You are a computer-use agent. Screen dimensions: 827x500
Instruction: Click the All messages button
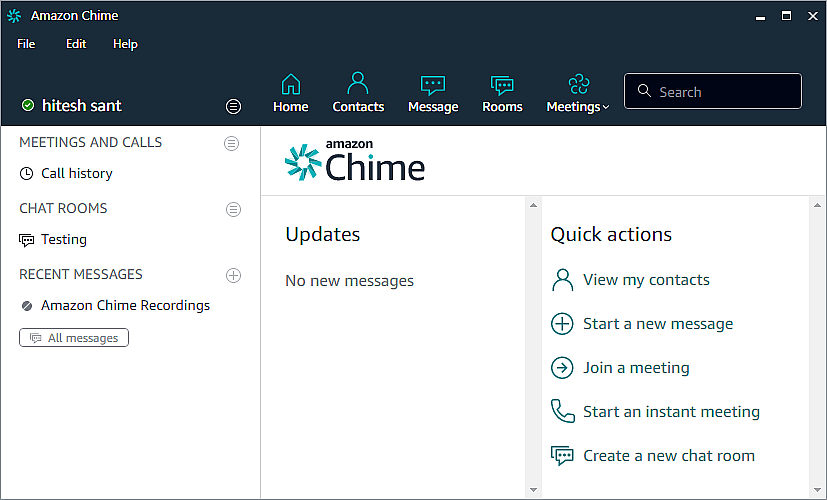point(74,338)
